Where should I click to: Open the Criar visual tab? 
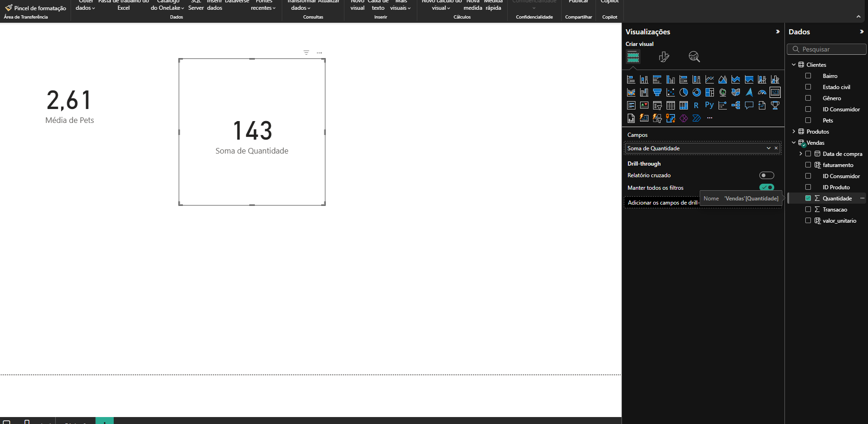click(633, 57)
